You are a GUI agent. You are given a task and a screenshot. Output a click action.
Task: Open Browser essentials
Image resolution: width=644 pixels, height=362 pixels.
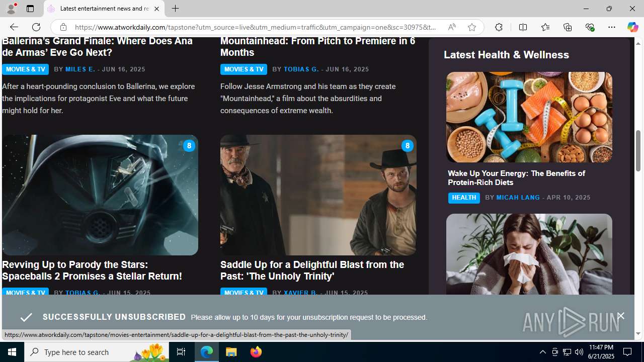click(590, 27)
